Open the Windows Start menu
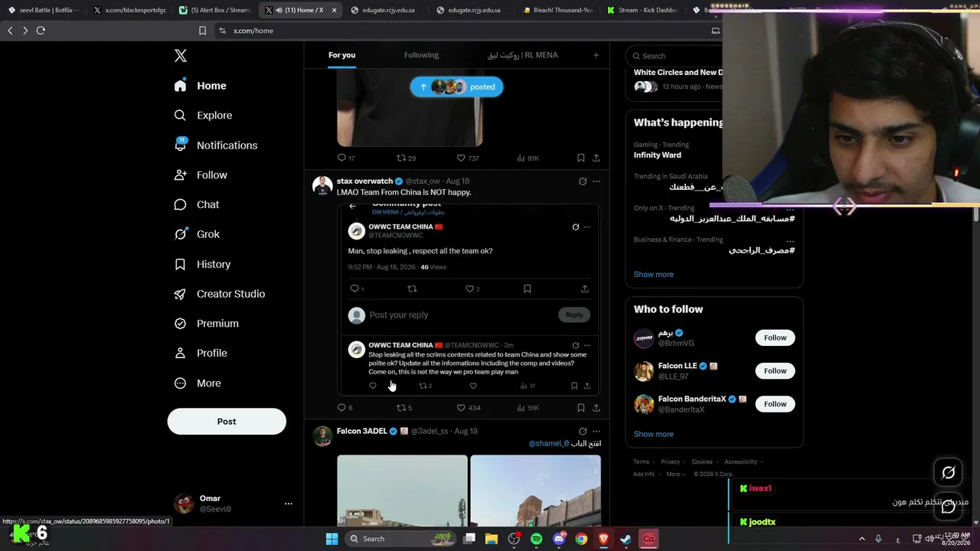 pyautogui.click(x=332, y=539)
